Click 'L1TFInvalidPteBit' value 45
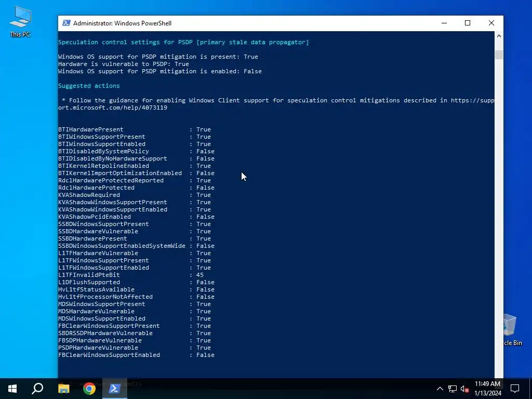Image resolution: width=532 pixels, height=399 pixels. point(200,275)
